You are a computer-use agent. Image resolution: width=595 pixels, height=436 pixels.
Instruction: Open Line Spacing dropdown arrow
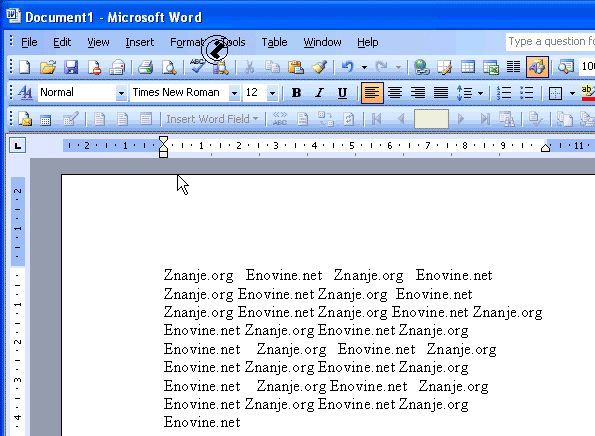(x=480, y=93)
